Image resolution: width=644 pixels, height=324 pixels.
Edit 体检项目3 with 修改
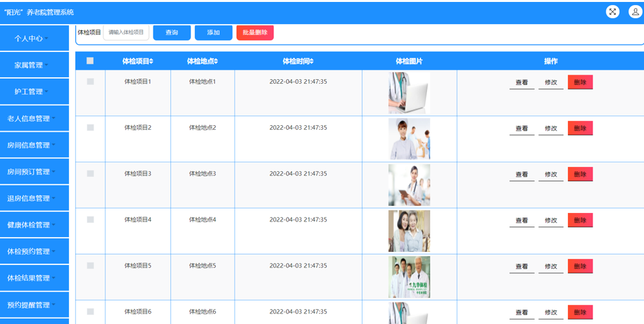point(551,174)
